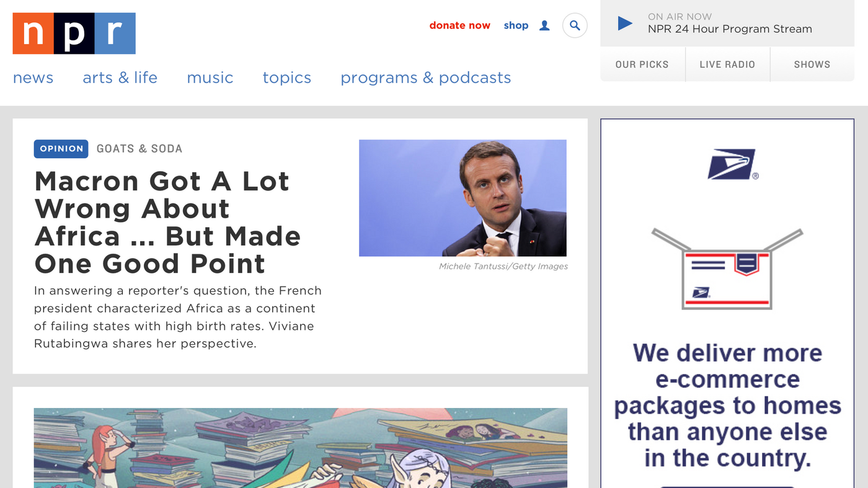Browse the music section
The height and width of the screenshot is (488, 868).
pyautogui.click(x=210, y=77)
